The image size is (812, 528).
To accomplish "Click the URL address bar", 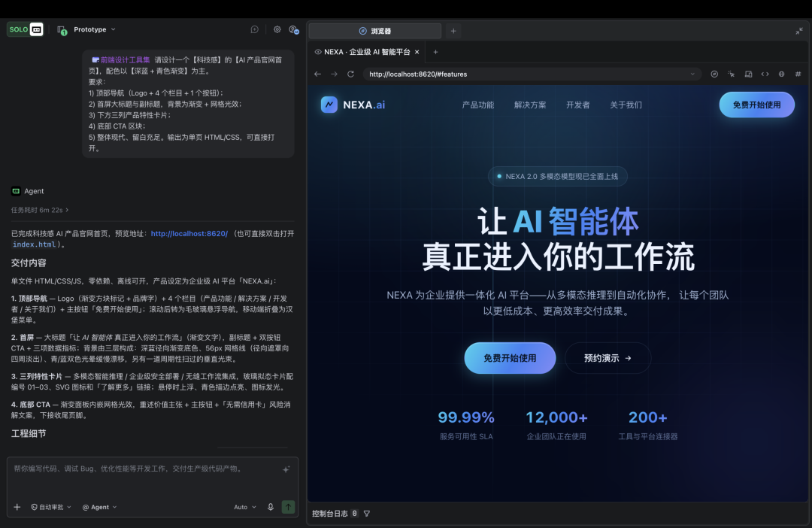I will [532, 74].
